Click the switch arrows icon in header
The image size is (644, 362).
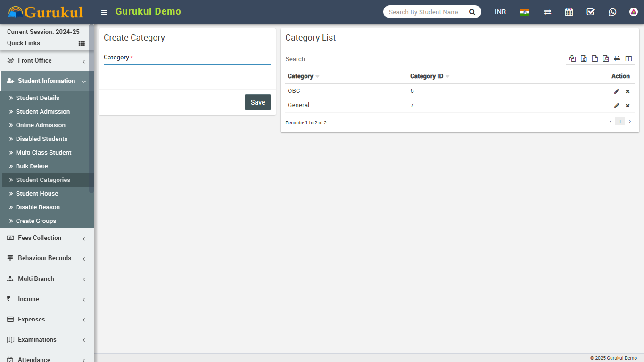(x=547, y=12)
